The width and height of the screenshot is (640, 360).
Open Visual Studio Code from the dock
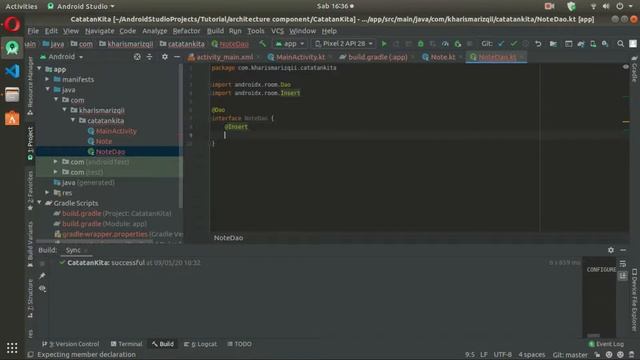[12, 71]
